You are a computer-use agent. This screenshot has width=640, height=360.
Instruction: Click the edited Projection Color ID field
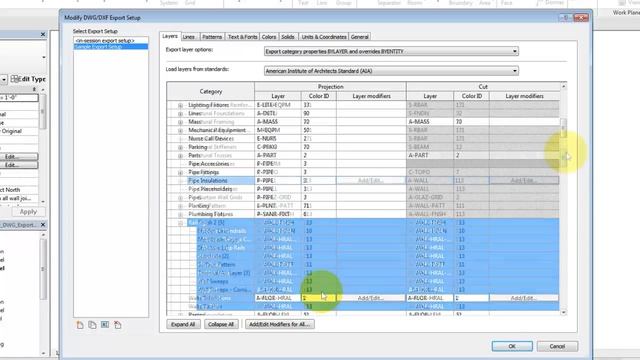tap(319, 298)
